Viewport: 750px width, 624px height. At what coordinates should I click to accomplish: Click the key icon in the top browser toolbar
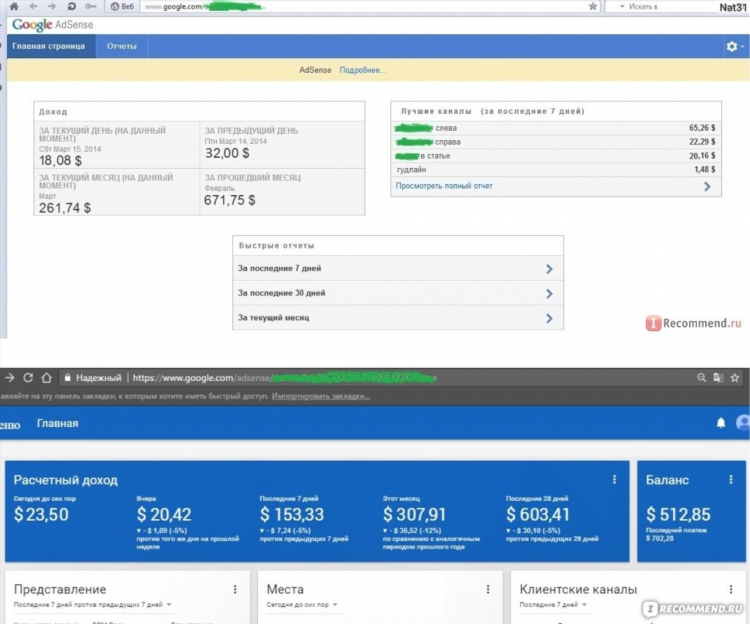[x=90, y=6]
